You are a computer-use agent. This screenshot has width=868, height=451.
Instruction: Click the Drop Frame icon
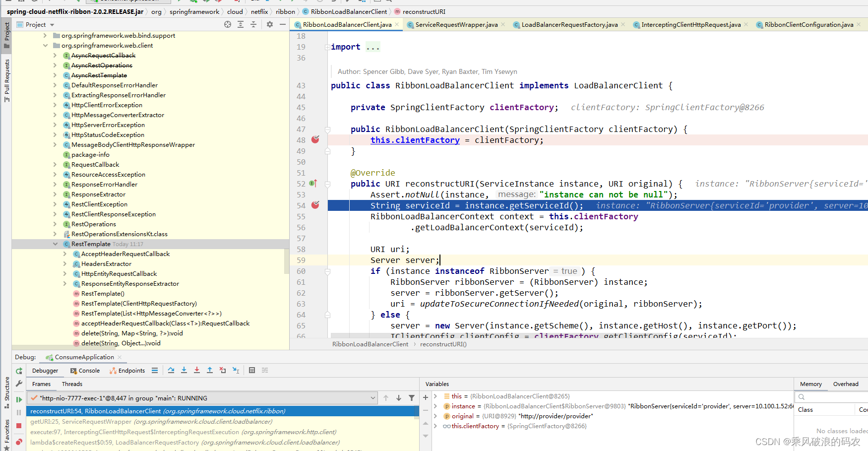point(223,370)
